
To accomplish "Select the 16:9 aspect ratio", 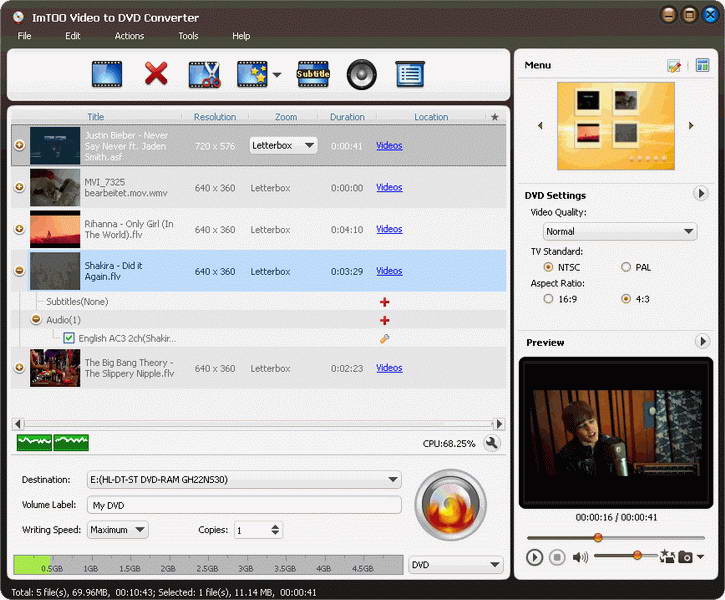I will (548, 298).
